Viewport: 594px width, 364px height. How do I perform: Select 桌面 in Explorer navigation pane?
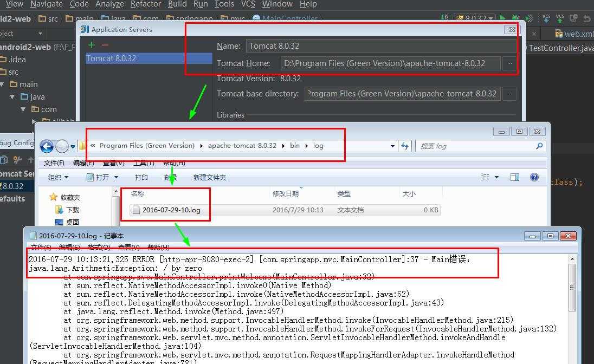[67, 222]
